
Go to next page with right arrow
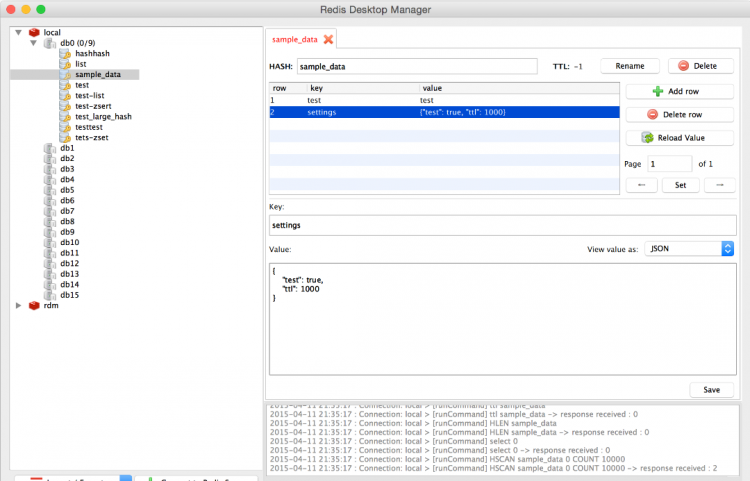720,185
